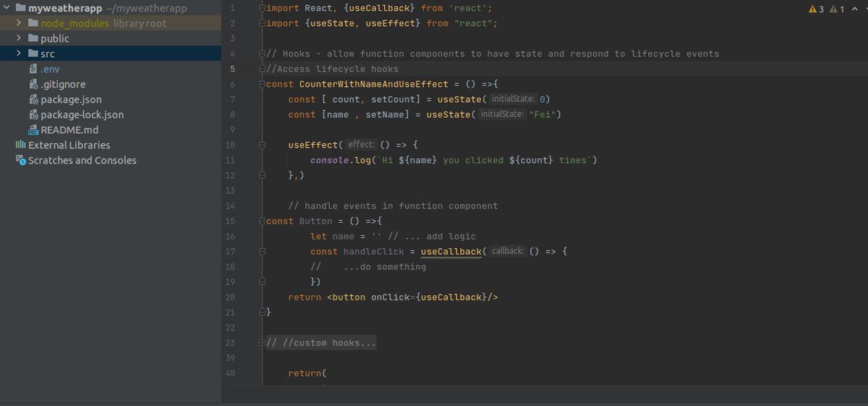Click the fold end marker on line 5
868x406 pixels.
[262, 69]
